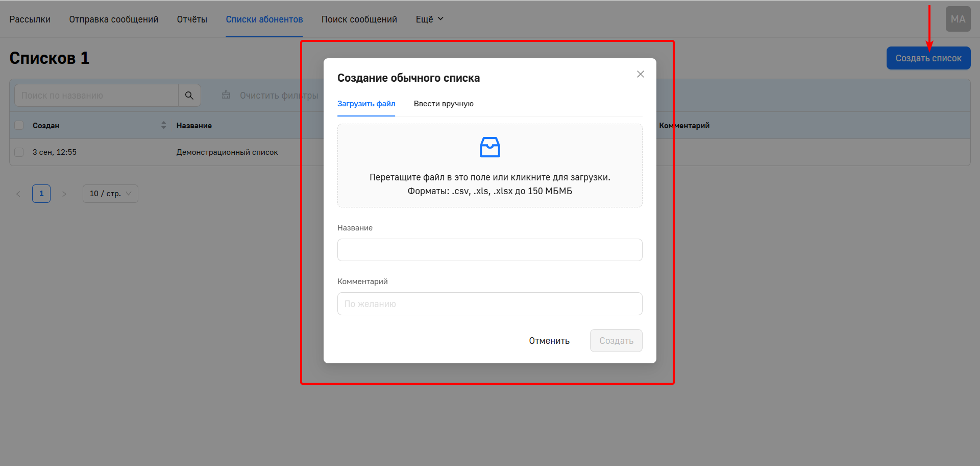This screenshot has height=466, width=980.
Task: Click the MA profile avatar
Action: pyautogui.click(x=958, y=18)
